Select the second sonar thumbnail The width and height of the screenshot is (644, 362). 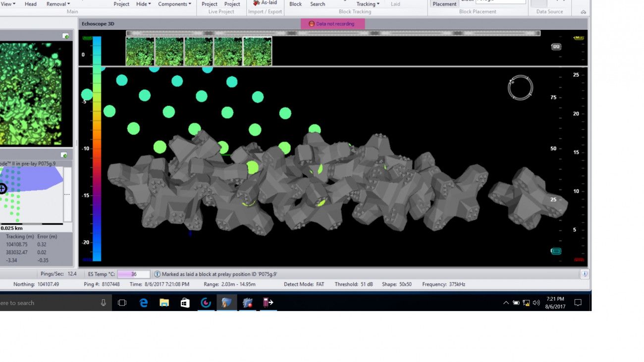[x=169, y=52]
